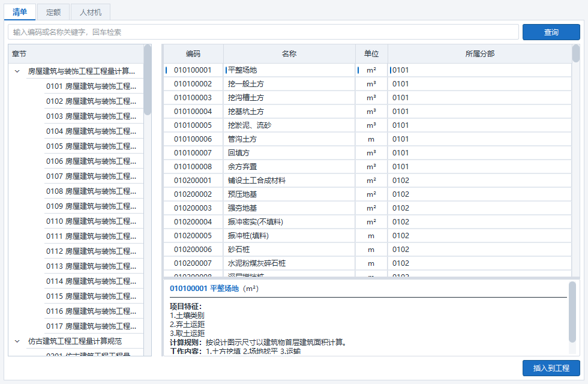
Task: Select chapter 0105 in the tree
Action: pos(91,146)
